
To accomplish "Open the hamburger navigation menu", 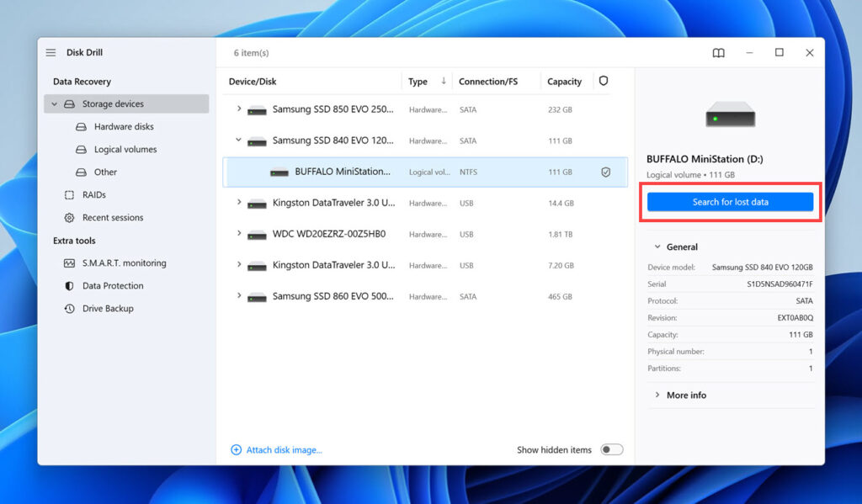I will coord(51,51).
